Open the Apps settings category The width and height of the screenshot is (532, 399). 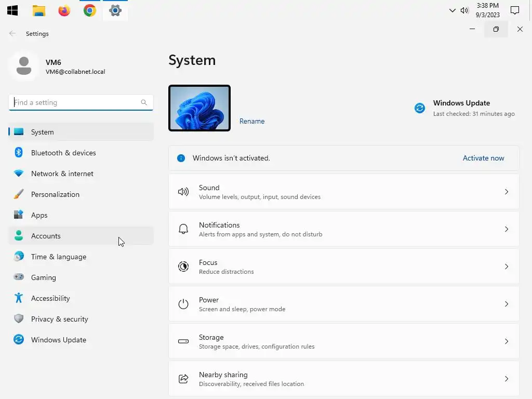coord(81,215)
